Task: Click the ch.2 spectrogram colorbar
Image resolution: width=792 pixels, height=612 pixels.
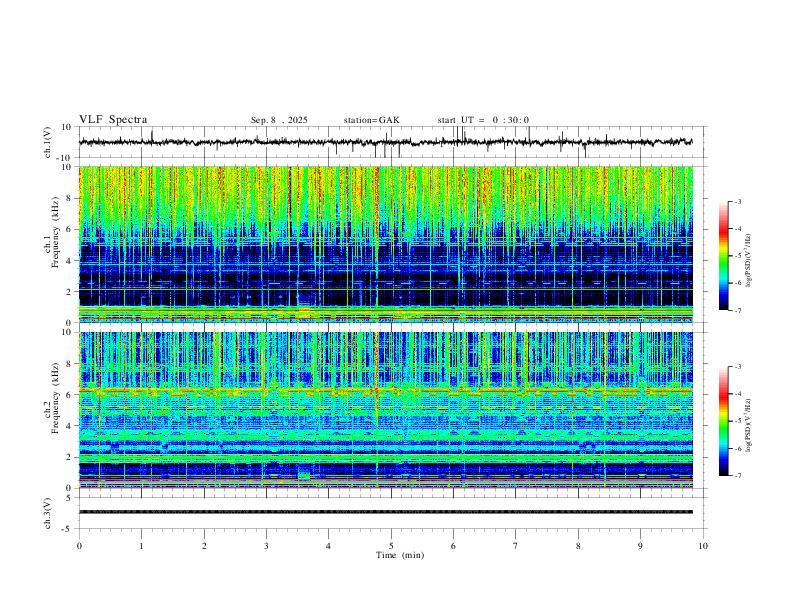Action: pos(724,421)
